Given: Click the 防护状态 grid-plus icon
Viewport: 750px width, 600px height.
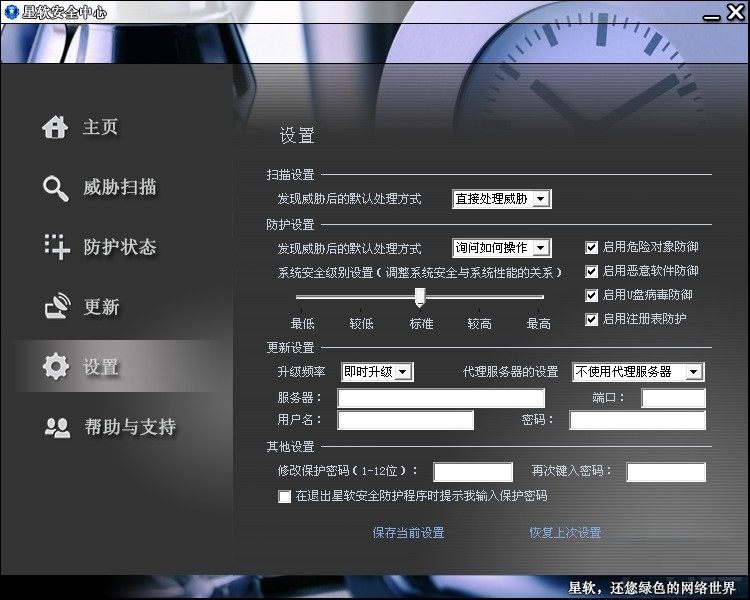Looking at the screenshot, I should tap(57, 247).
